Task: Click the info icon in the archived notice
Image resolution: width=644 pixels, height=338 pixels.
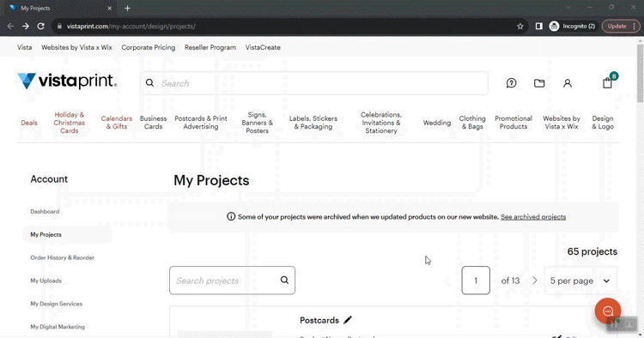Action: point(231,216)
